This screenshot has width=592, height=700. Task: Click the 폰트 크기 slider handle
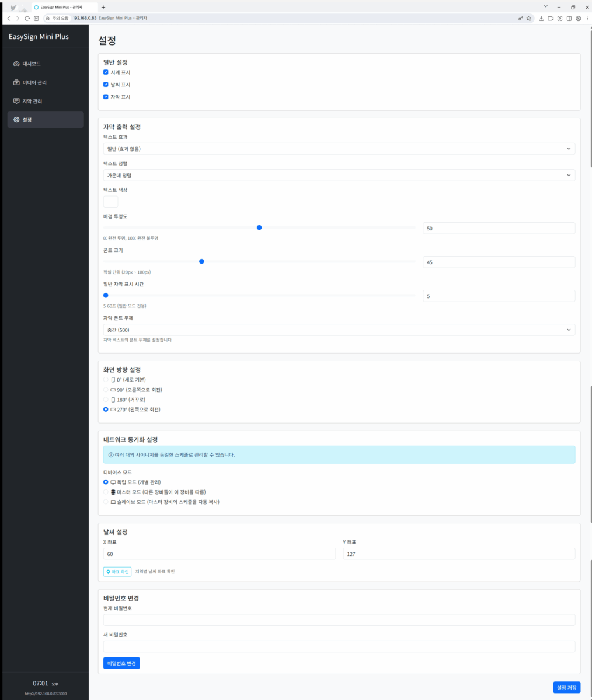tap(201, 262)
